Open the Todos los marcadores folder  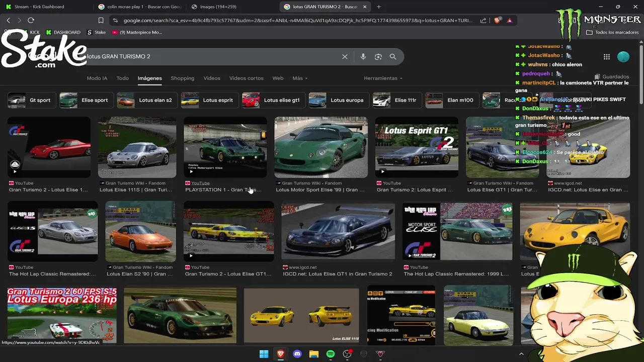pos(613,32)
